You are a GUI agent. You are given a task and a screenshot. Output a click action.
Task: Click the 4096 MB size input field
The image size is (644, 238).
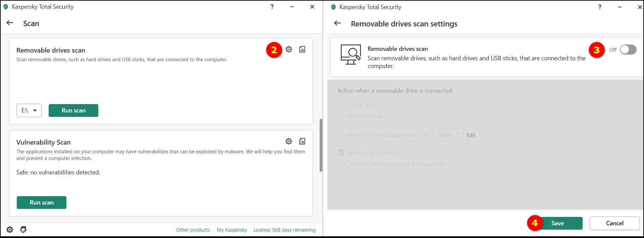coord(448,135)
